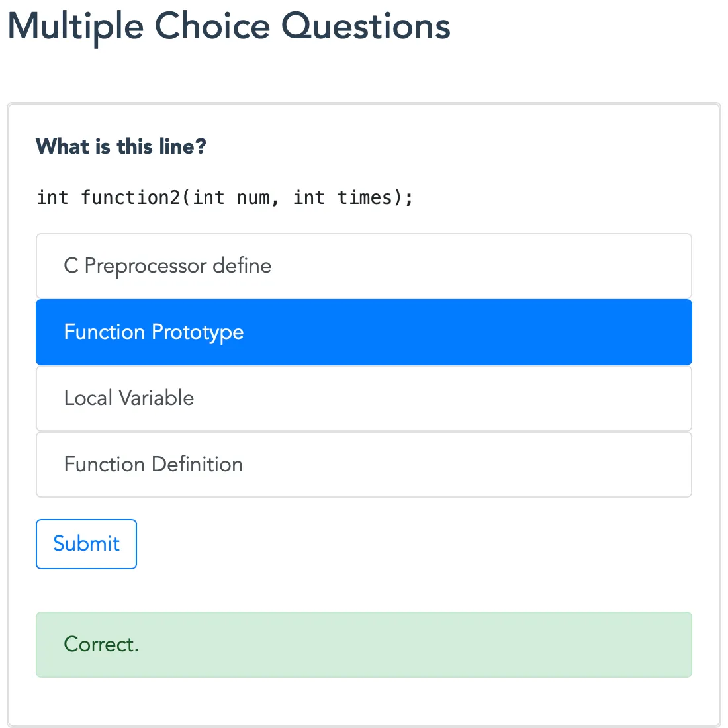Click the word "Variable" in the third option
728x728 pixels.
tap(156, 398)
